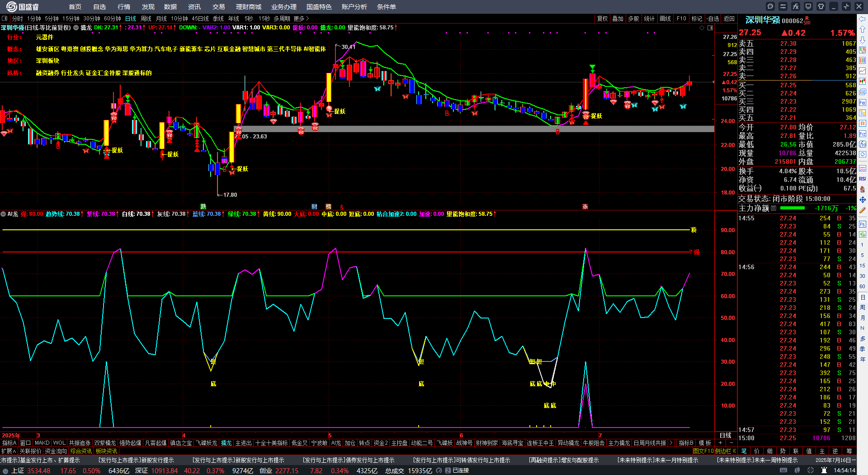Image resolution: width=868 pixels, height=475 pixels.
Task: Click the monitor screen icon in title bar
Action: coord(808,6)
